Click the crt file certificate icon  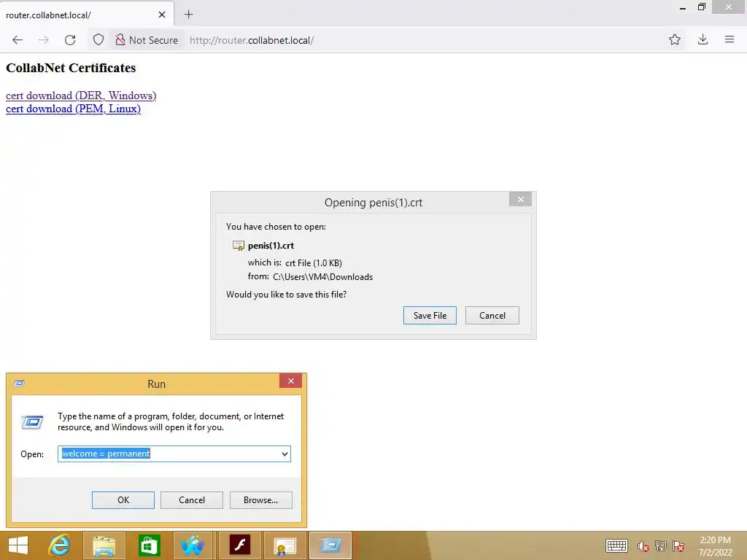point(239,246)
